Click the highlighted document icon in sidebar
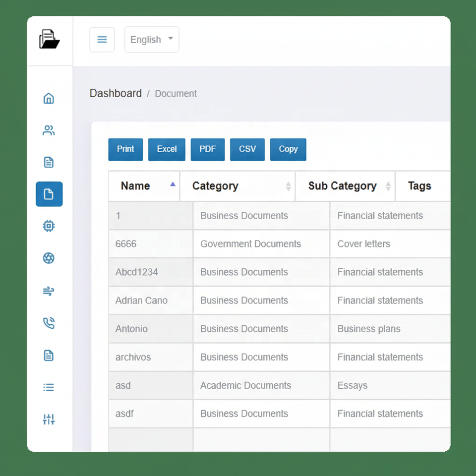The height and width of the screenshot is (476, 476). [x=49, y=194]
